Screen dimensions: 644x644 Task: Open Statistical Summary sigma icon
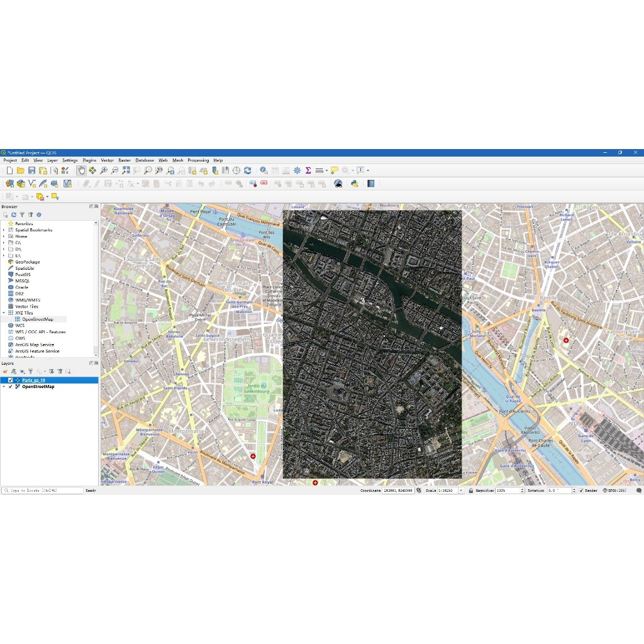(308, 170)
